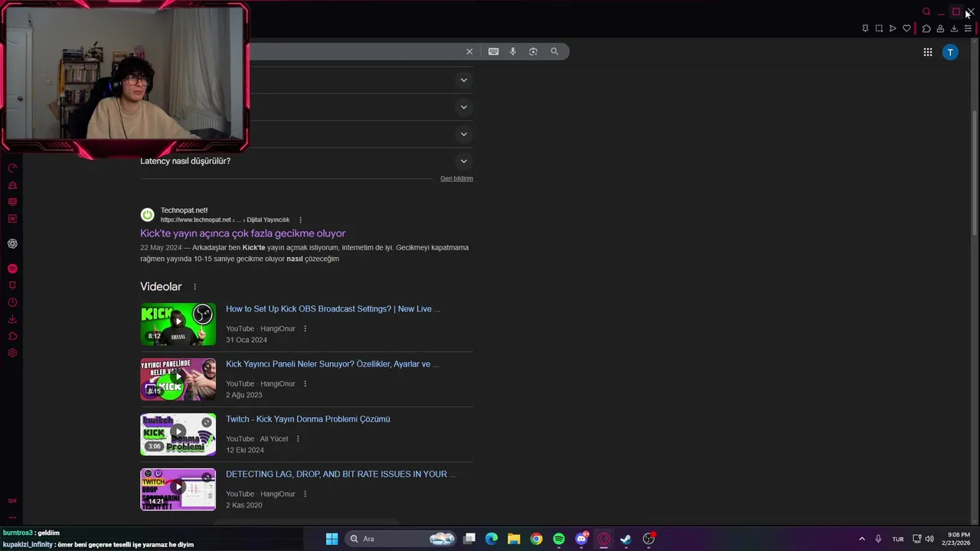Open the Opera GX search tabs icon
The width and height of the screenshot is (980, 551).
point(926,11)
